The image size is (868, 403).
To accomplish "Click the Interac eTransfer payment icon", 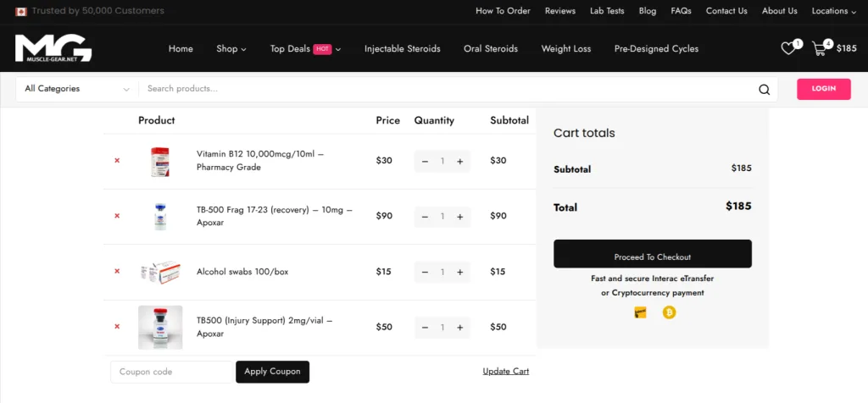I will 640,313.
